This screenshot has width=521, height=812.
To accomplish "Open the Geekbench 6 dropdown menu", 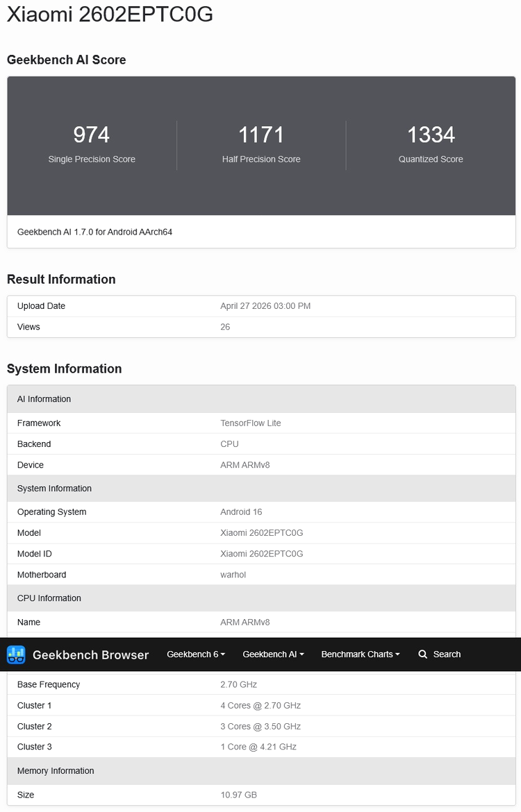I will click(x=195, y=654).
